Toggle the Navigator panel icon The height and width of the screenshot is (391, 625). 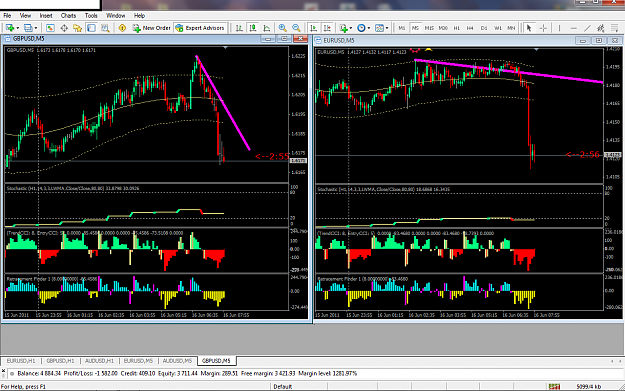[x=77, y=28]
